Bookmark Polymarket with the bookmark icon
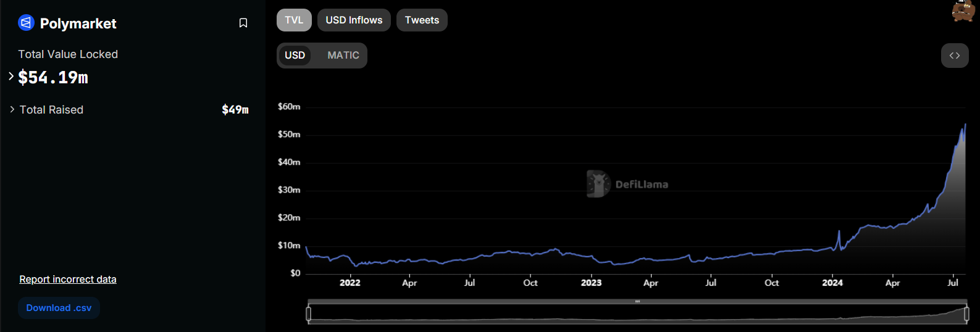Image resolution: width=980 pixels, height=332 pixels. [x=243, y=23]
